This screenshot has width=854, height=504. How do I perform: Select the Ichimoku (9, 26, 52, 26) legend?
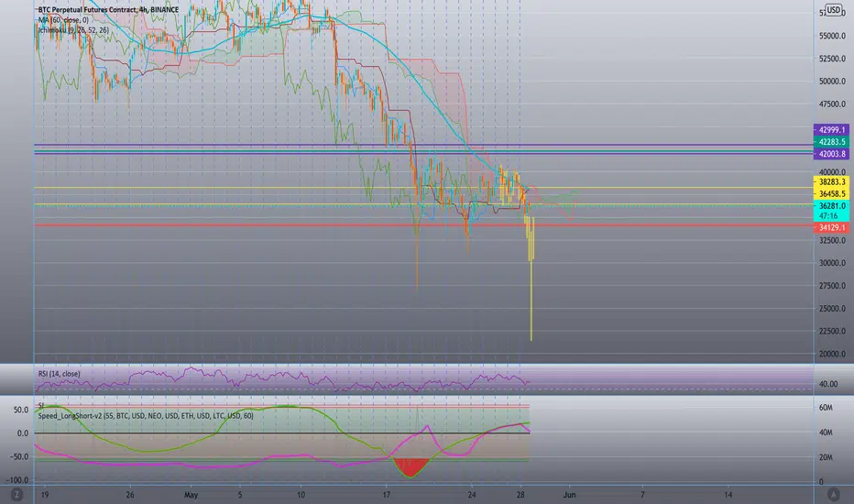click(73, 30)
